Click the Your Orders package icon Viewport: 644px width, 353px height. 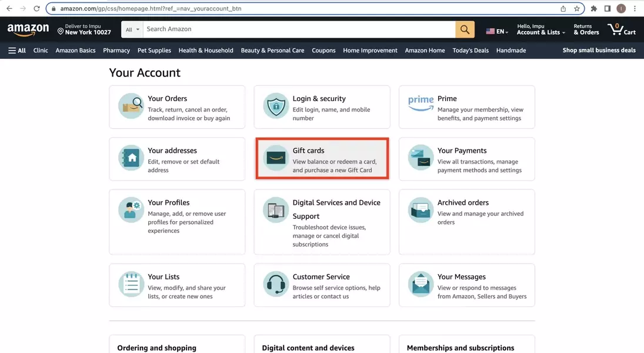[131, 106]
